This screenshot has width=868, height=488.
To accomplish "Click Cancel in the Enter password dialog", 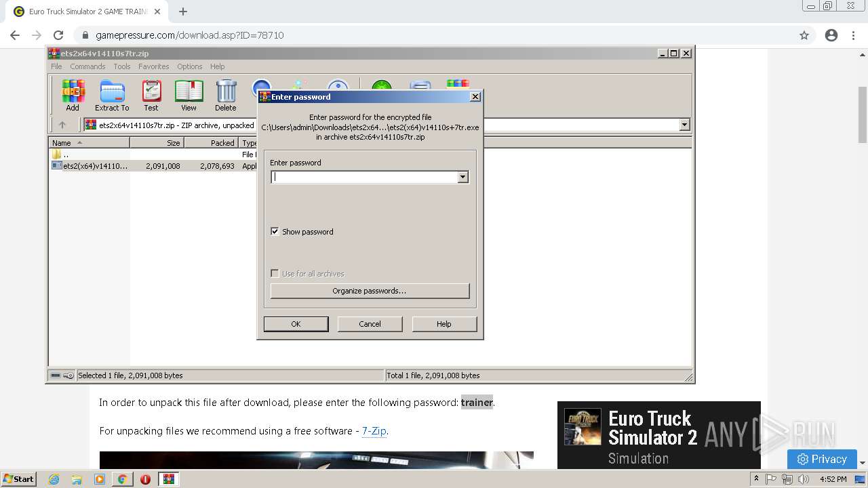I will pyautogui.click(x=370, y=324).
